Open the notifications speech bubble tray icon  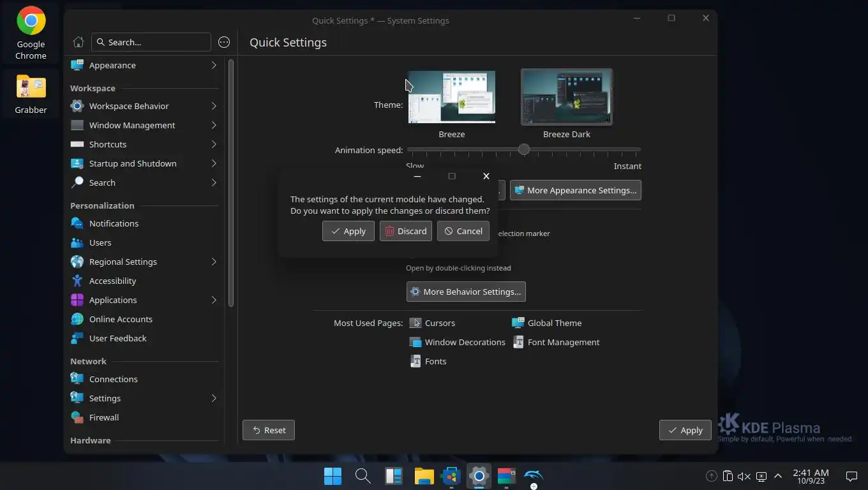(851, 476)
